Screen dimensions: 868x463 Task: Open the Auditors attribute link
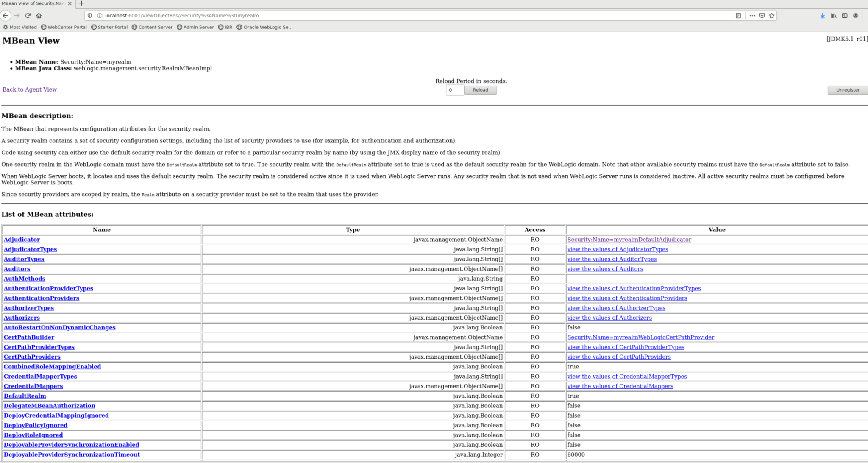pos(17,269)
